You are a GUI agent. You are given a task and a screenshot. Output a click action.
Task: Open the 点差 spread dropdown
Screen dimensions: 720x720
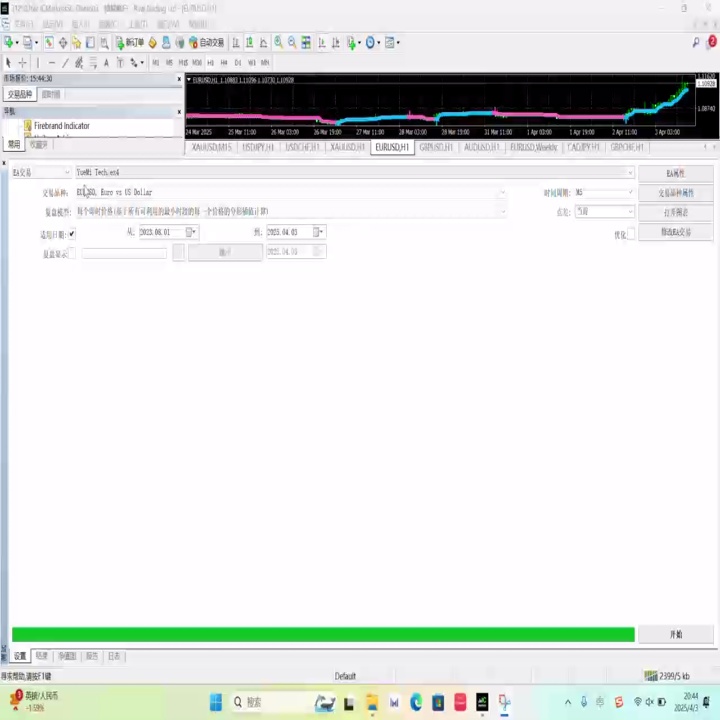(604, 212)
